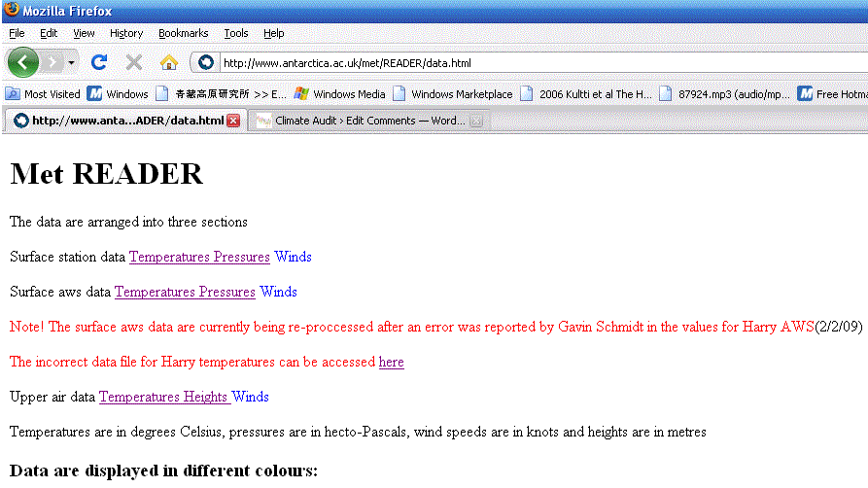Image resolution: width=868 pixels, height=488 pixels.
Task: Expand the back/forward history dropdown arrow
Action: pos(72,63)
